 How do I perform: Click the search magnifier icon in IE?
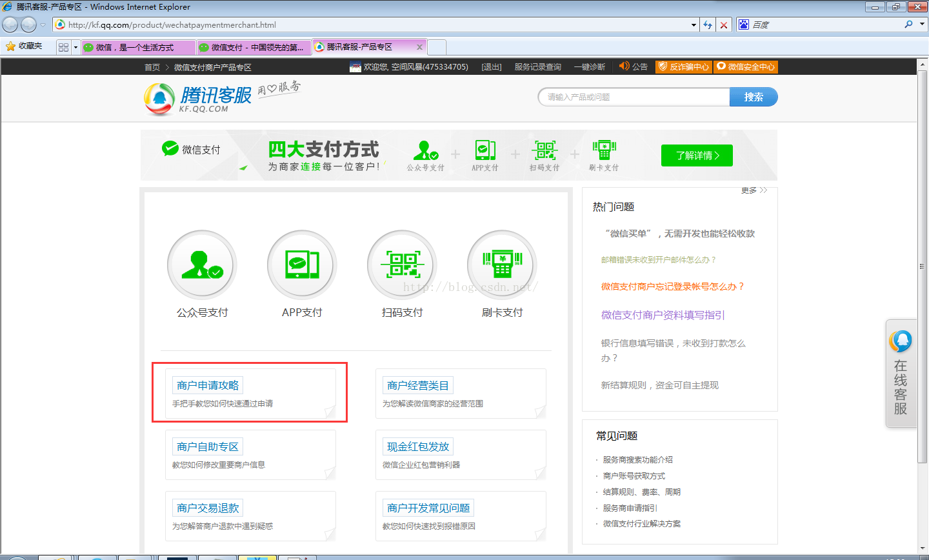[908, 25]
